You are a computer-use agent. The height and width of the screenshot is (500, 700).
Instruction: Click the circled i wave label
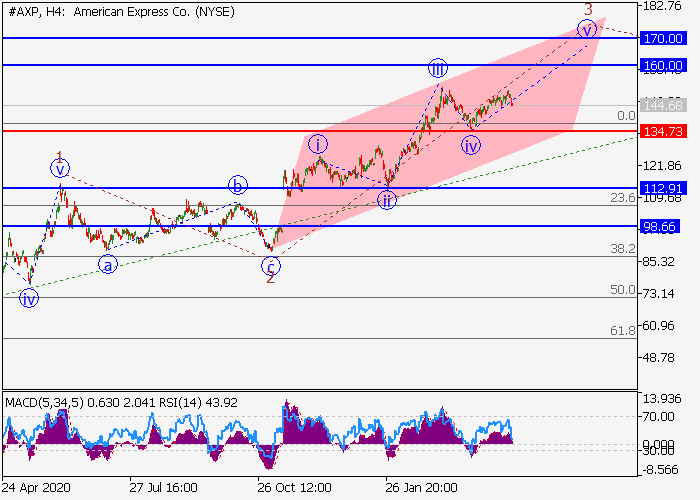tap(318, 145)
